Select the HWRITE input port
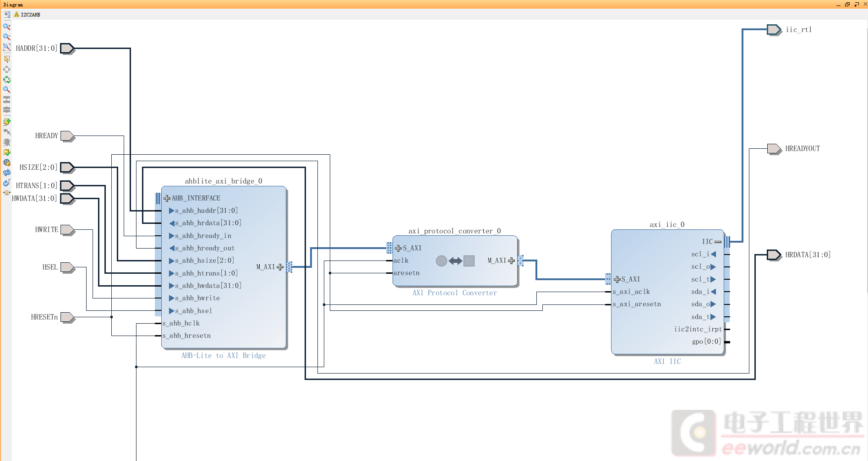 pos(67,230)
